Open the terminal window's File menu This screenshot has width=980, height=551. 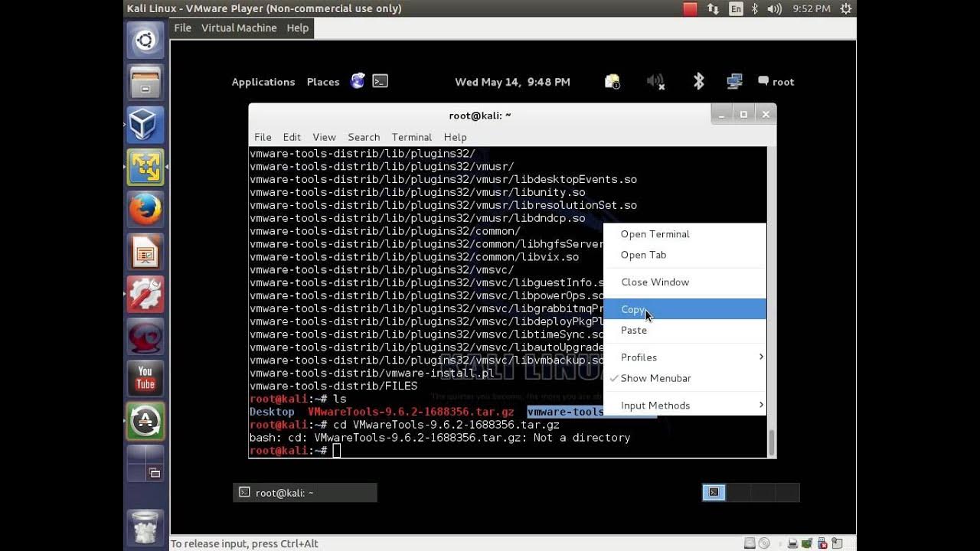(263, 137)
